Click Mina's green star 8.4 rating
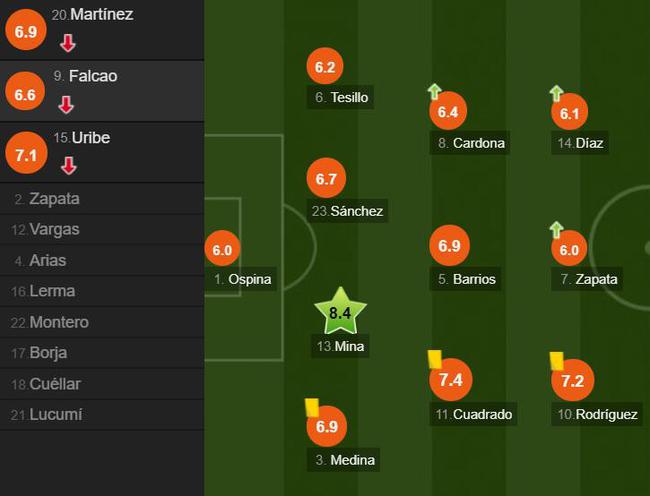This screenshot has height=496, width=650. click(340, 311)
